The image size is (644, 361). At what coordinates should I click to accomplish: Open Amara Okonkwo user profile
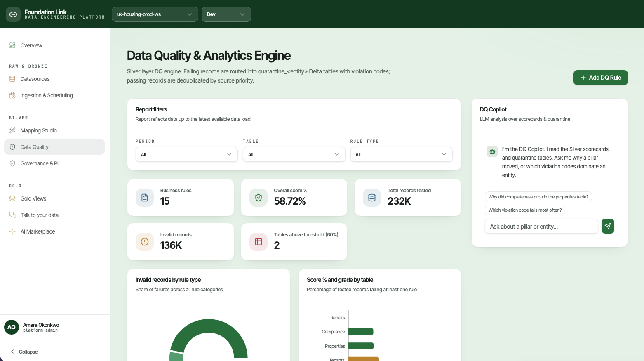coord(55,327)
